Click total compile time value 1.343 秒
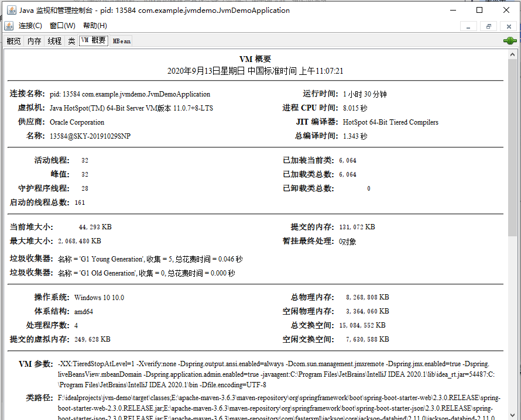521x420 pixels. (x=355, y=136)
